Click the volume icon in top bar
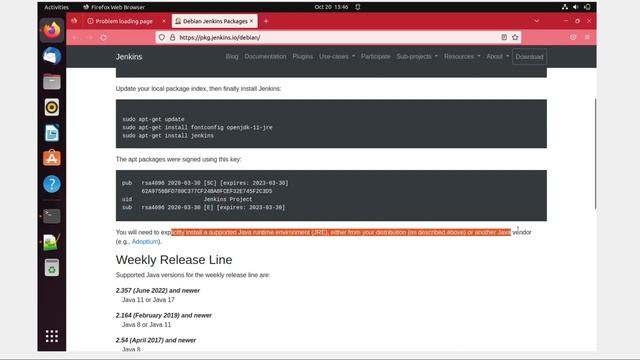This screenshot has height=360, width=640. pos(576,7)
